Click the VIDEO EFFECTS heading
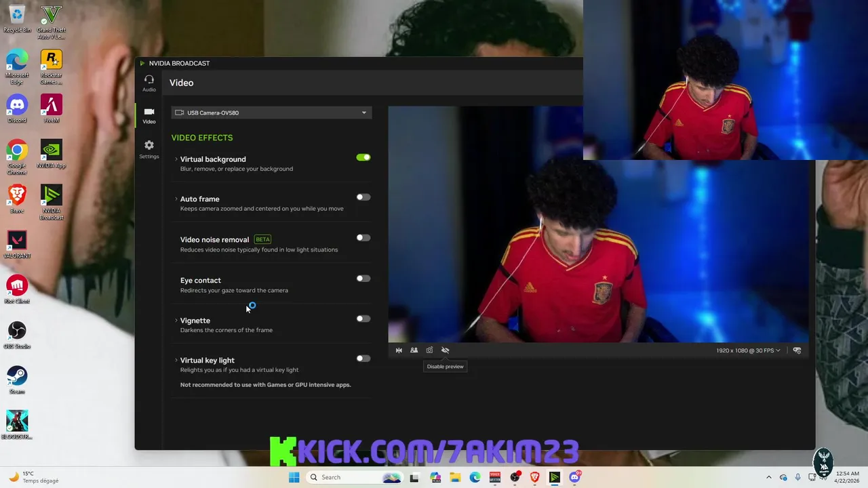Screen dimensions: 868x488 coord(202,138)
